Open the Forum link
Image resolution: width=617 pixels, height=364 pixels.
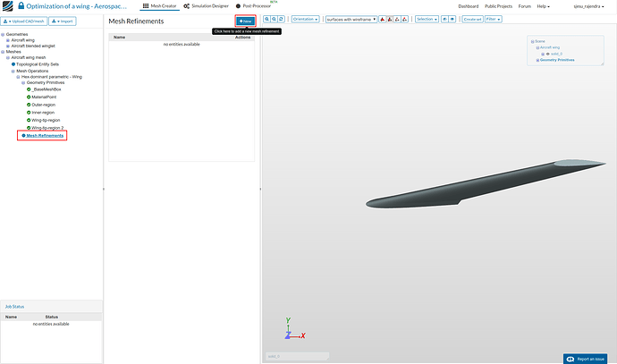pyautogui.click(x=525, y=6)
